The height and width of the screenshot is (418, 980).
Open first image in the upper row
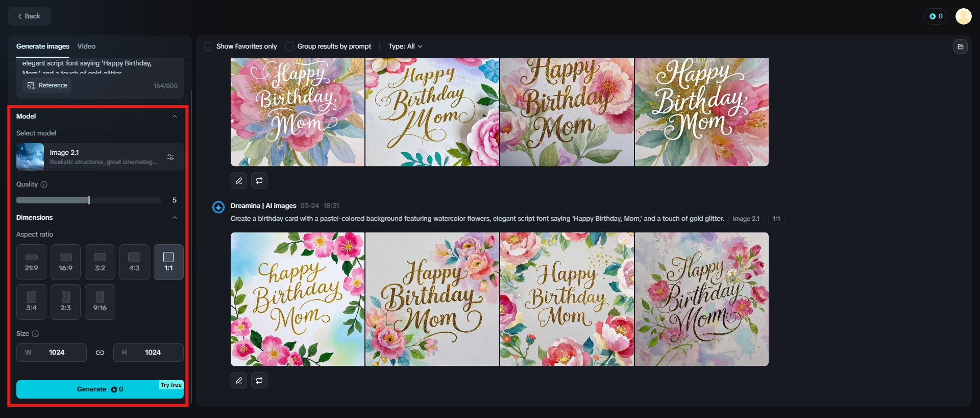(298, 112)
